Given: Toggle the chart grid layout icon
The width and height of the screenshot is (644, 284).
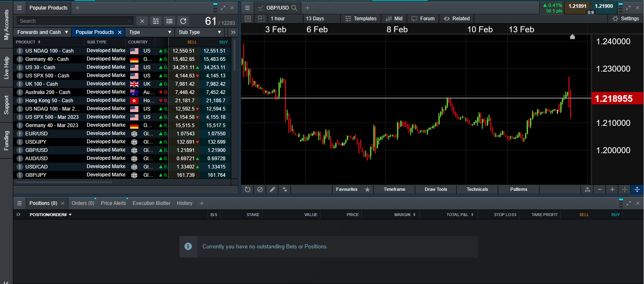Looking at the screenshot, I should (261, 19).
